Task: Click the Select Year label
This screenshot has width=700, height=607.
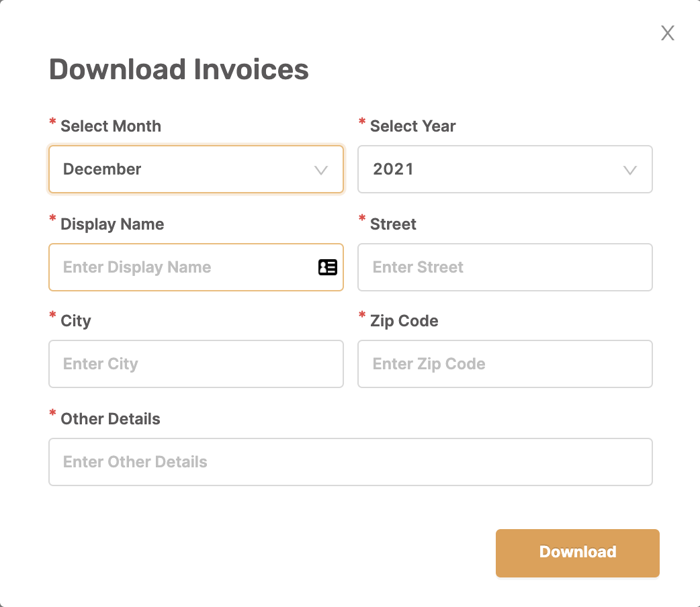Action: [x=413, y=126]
